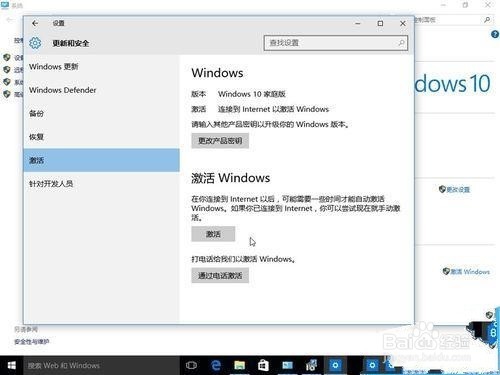
Task: Click the Control Panel search magnifier icon
Action: pyautogui.click(x=487, y=20)
